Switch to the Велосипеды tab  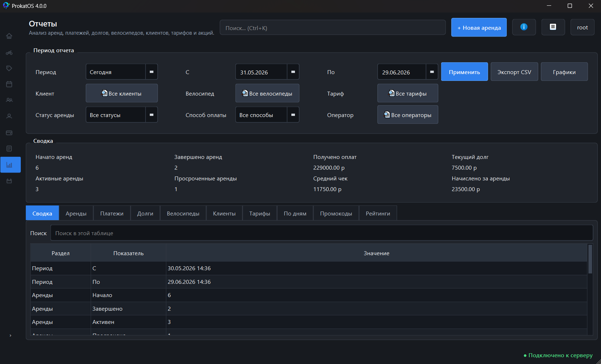[183, 213]
